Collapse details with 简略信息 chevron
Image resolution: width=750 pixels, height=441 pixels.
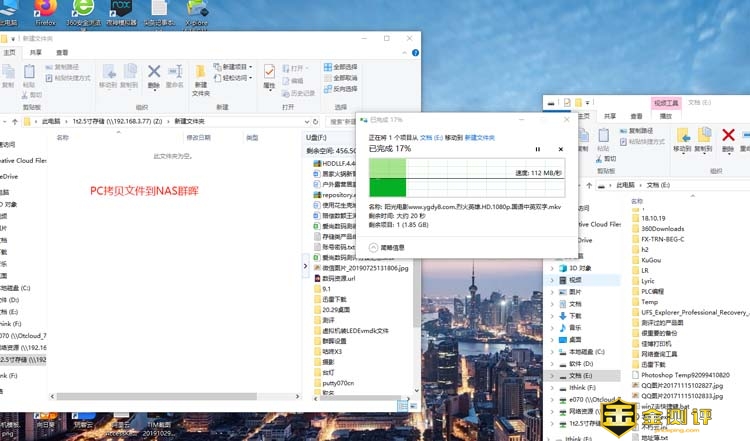pyautogui.click(x=375, y=246)
